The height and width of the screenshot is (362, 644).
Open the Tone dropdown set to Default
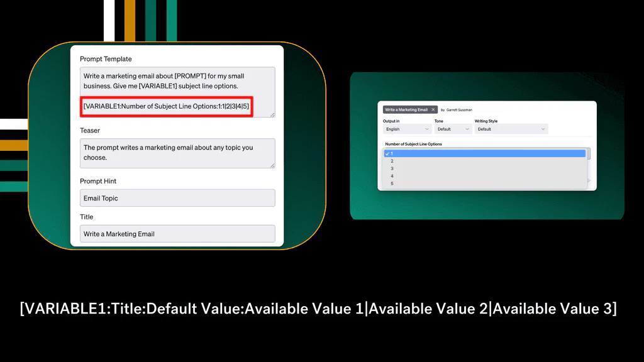pos(453,129)
